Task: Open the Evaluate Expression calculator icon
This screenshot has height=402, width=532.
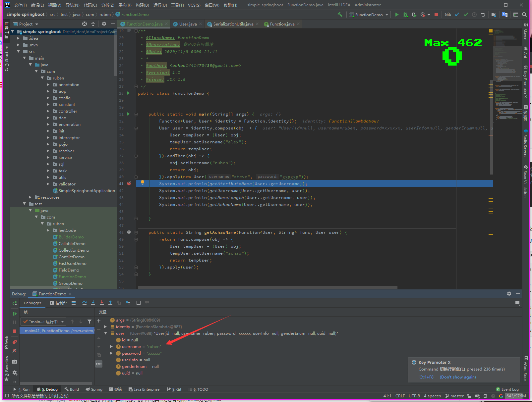Action: pyautogui.click(x=139, y=303)
